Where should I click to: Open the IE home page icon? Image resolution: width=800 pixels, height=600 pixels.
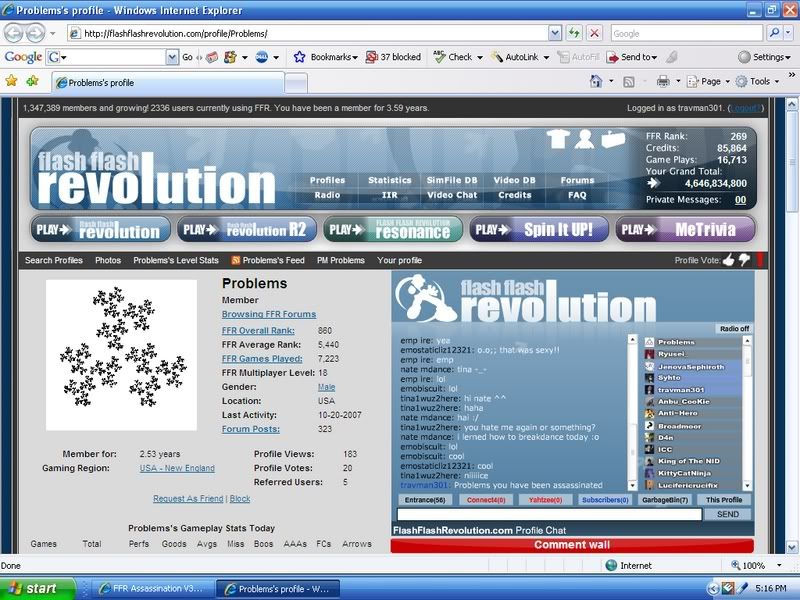pyautogui.click(x=596, y=81)
